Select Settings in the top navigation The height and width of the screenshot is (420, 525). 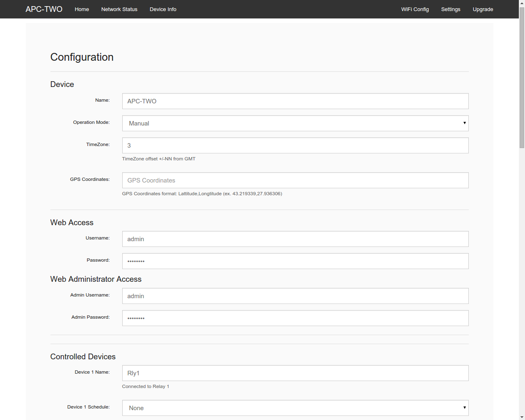(450, 9)
